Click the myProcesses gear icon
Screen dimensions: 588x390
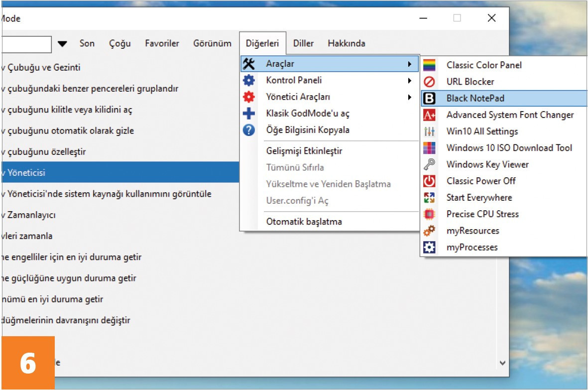coord(429,247)
